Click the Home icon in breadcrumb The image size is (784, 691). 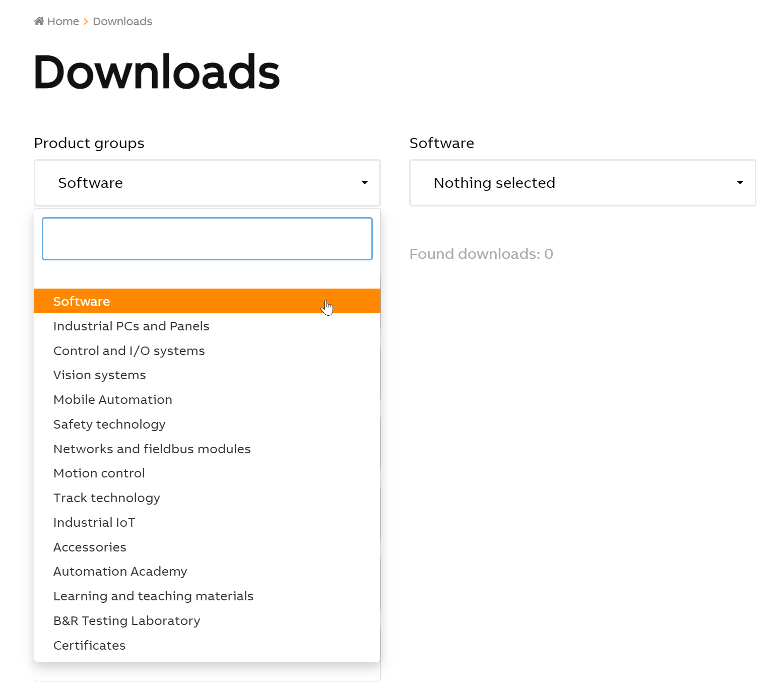[x=39, y=21]
